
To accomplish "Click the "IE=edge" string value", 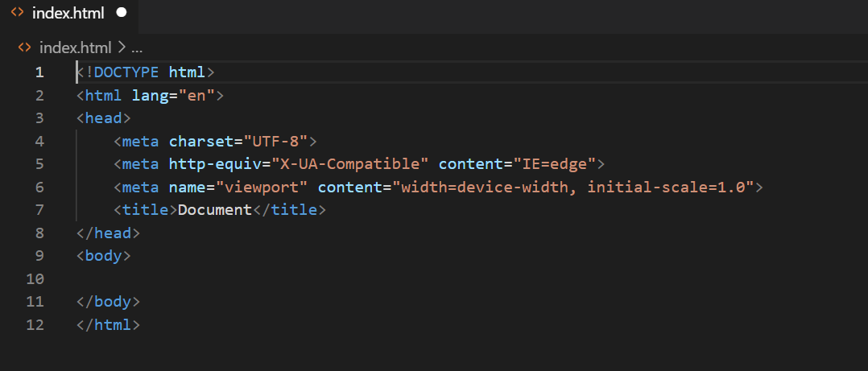I will click(555, 164).
